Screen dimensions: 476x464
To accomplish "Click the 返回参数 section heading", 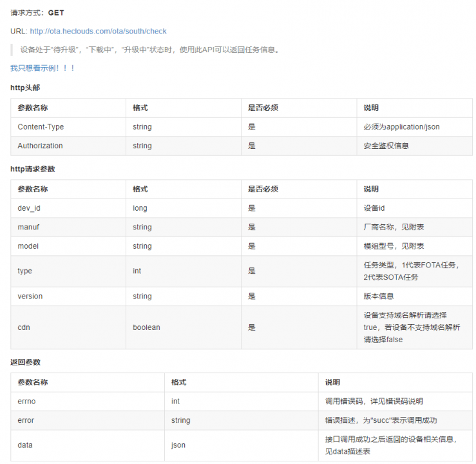I will tap(25, 362).
